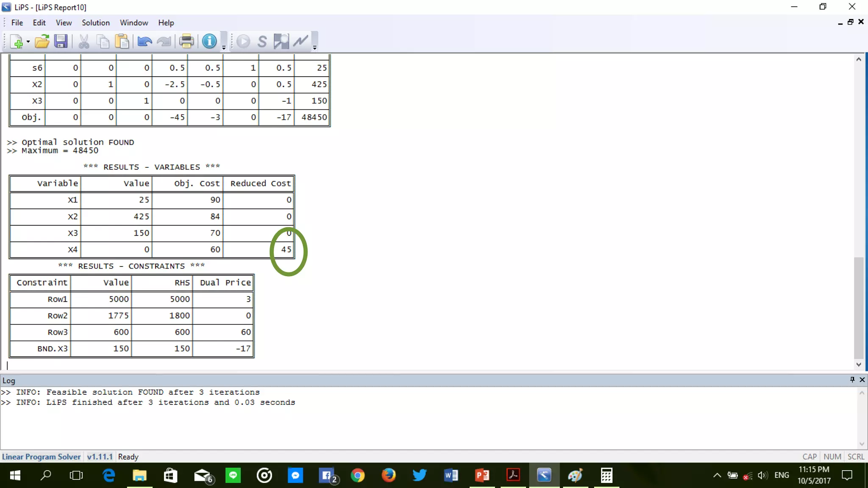Click the blue Undo arrow icon
Viewport: 868px width, 488px height.
tap(145, 42)
